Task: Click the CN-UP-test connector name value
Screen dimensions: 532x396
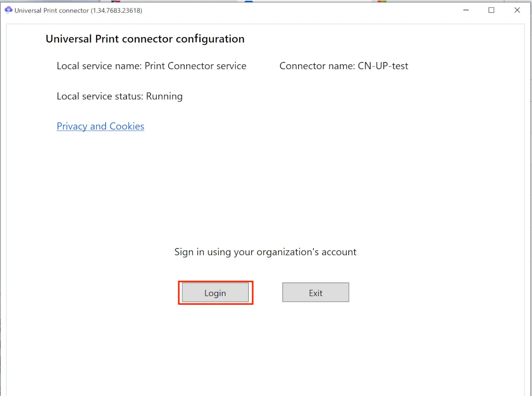Action: point(383,66)
